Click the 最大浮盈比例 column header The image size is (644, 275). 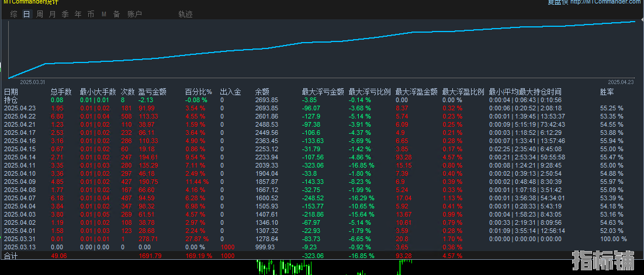(x=463, y=92)
